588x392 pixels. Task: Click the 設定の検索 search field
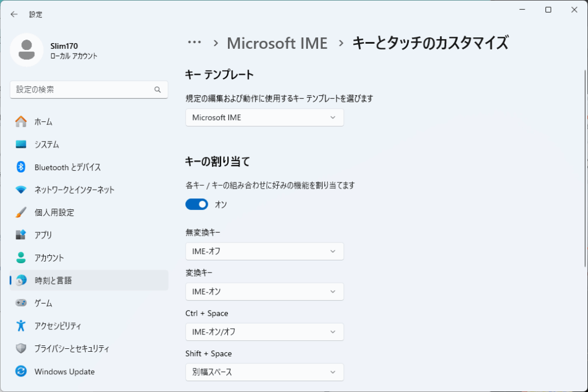click(x=89, y=89)
